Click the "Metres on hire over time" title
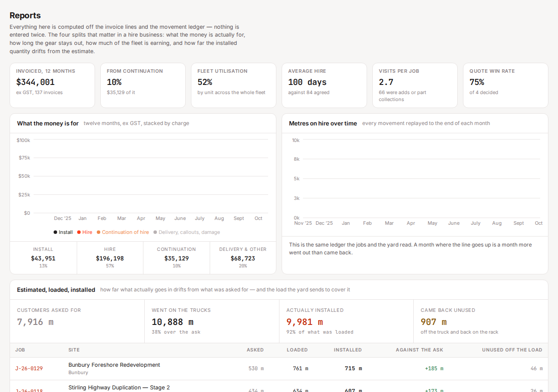Screen dimensions: 558x392 (323, 123)
